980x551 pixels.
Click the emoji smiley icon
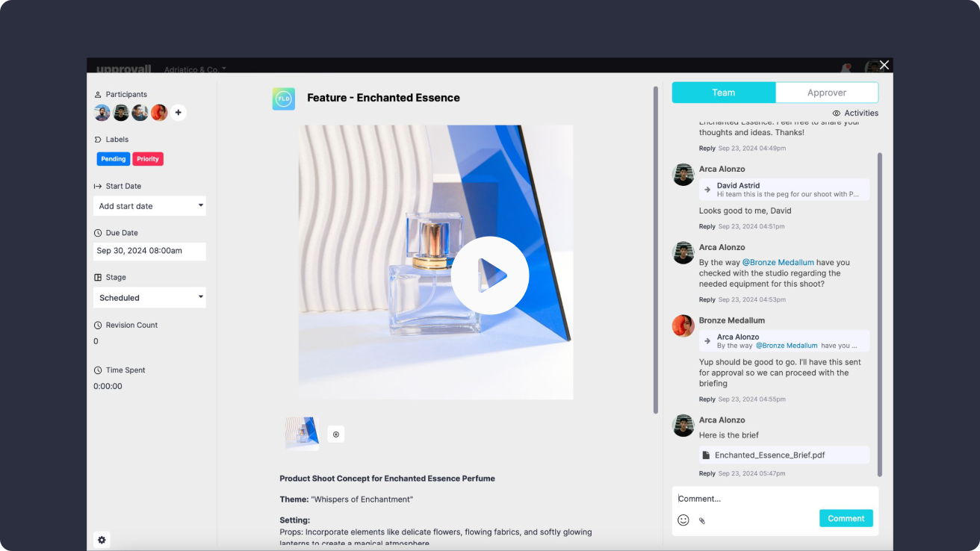[683, 520]
